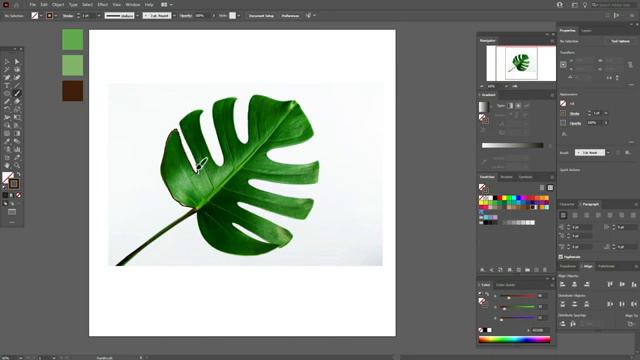Open brush definition dropdown in control bar
The image size is (640, 360).
[x=174, y=16]
